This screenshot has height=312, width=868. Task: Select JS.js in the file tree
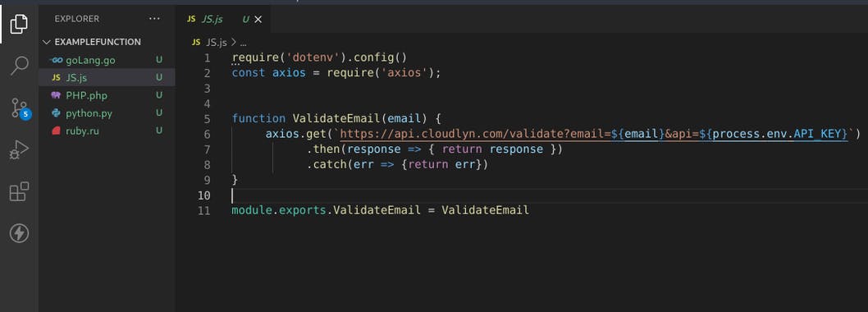pyautogui.click(x=107, y=77)
